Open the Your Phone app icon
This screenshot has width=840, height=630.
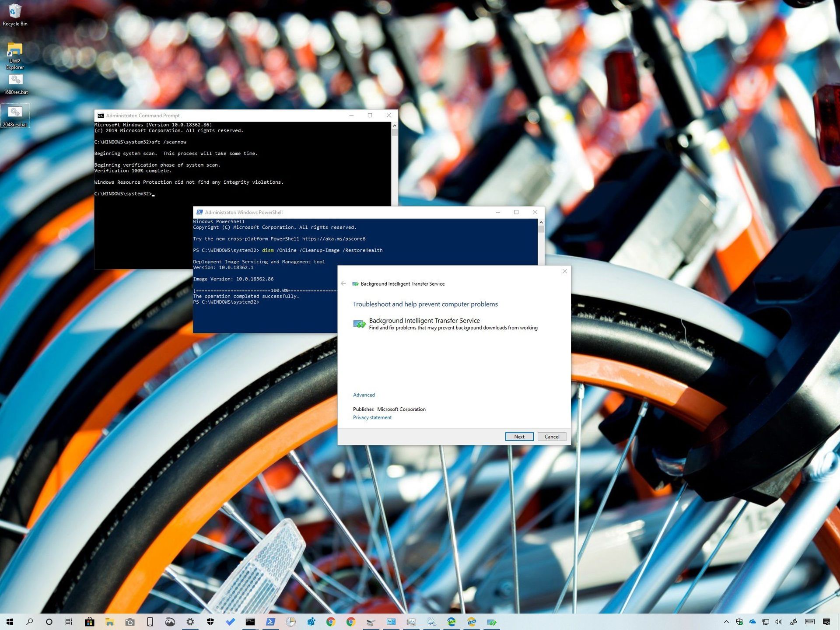point(150,622)
